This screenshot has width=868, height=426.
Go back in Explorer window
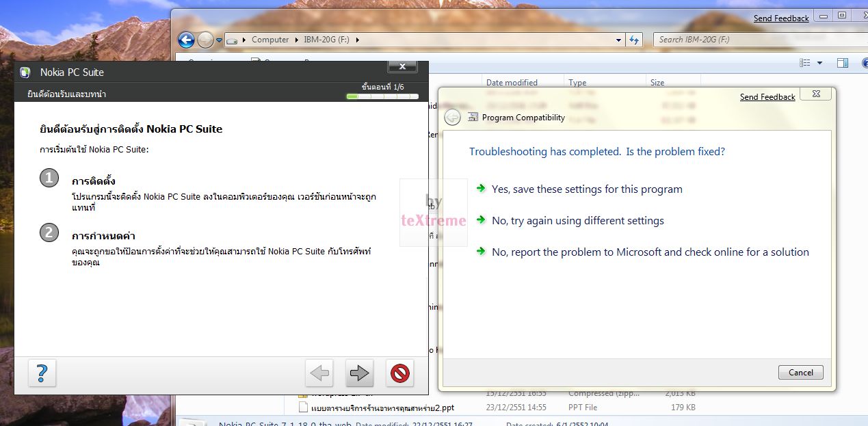(x=186, y=40)
